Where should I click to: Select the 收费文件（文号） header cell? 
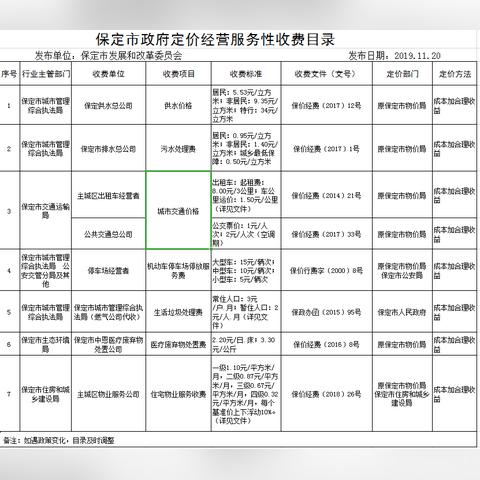click(326, 74)
